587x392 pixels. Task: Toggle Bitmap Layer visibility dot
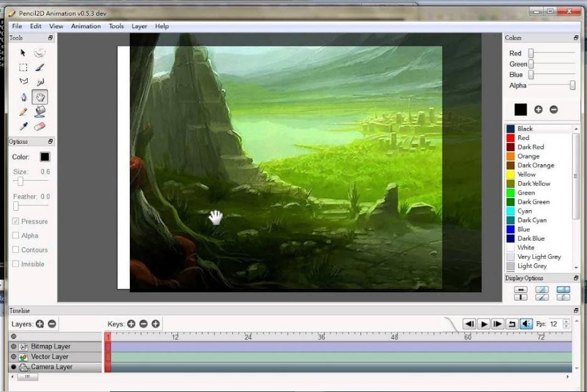[x=14, y=346]
